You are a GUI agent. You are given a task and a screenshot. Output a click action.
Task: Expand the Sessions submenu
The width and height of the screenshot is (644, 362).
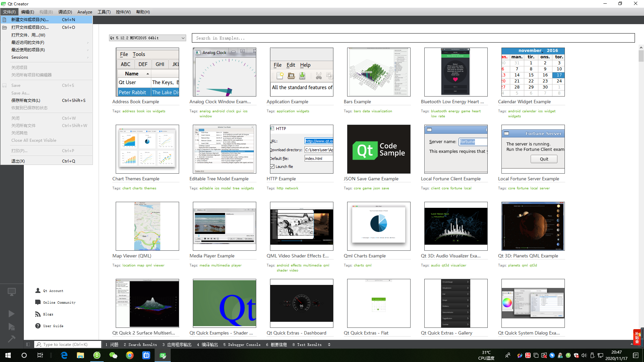click(x=47, y=57)
